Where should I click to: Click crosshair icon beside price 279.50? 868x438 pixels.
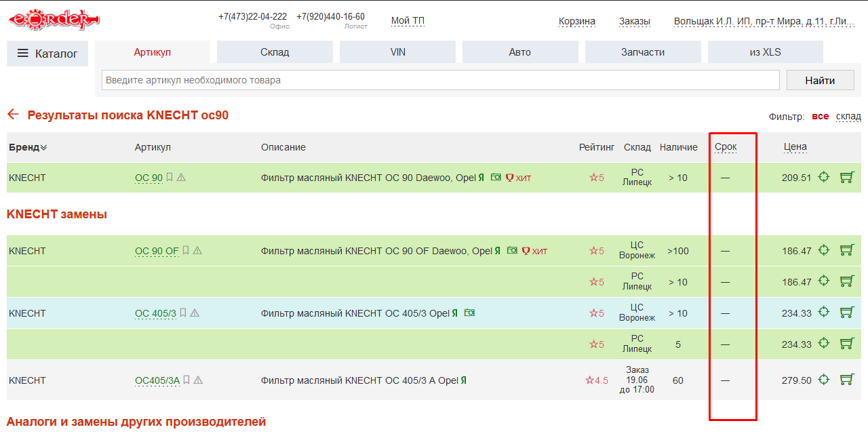pyautogui.click(x=824, y=380)
